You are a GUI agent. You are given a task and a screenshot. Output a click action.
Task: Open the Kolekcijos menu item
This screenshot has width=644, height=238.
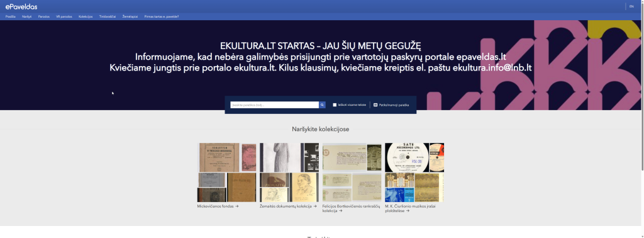point(86,17)
